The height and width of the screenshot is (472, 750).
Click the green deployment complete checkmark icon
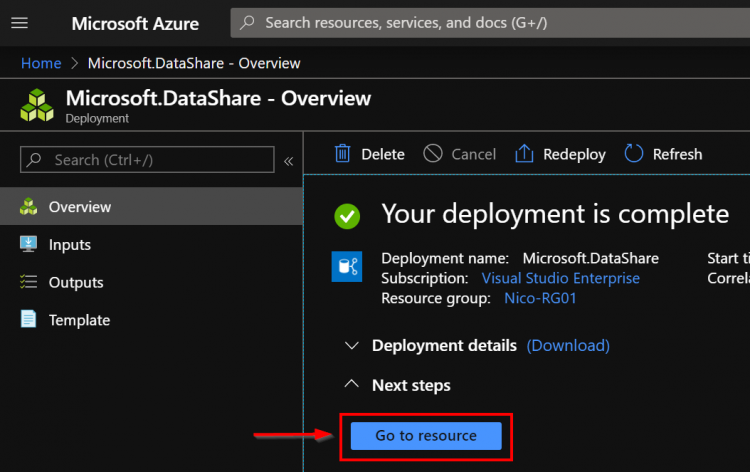[x=347, y=216]
